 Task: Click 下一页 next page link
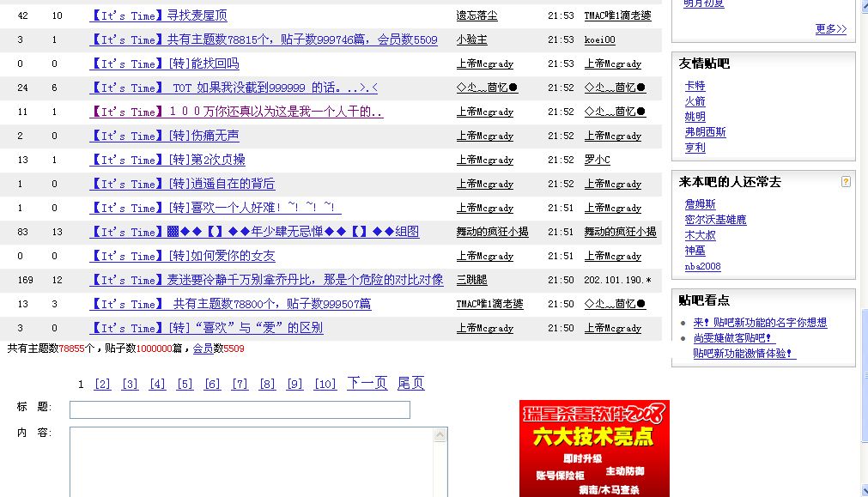(367, 383)
